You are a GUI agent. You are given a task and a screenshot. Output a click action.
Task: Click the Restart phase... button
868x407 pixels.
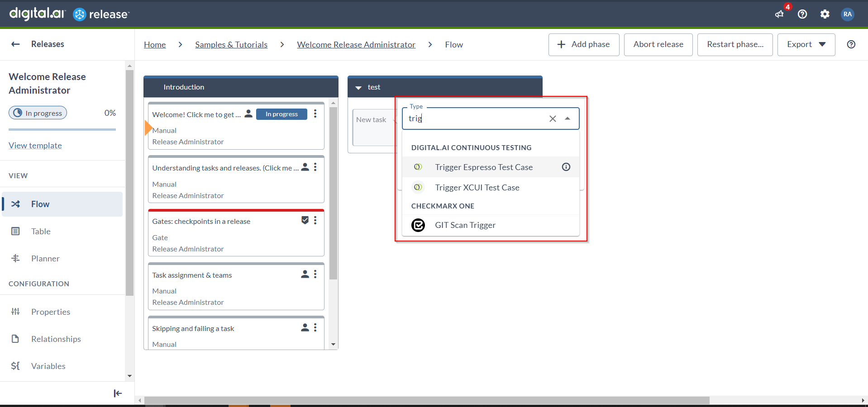point(735,44)
